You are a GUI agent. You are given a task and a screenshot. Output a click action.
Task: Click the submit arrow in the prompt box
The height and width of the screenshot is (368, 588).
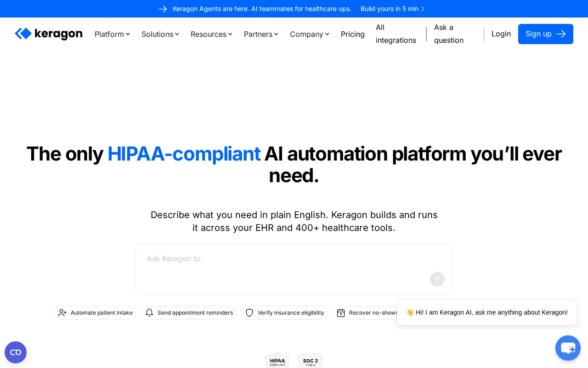[x=437, y=279]
